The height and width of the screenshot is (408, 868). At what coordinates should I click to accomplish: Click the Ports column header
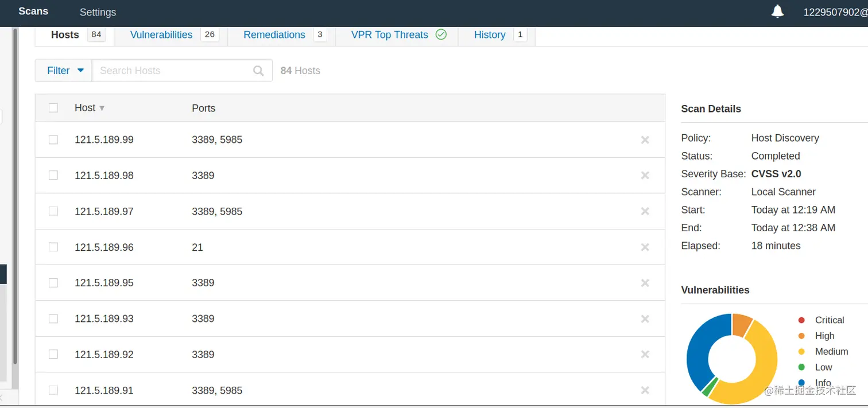coord(204,108)
